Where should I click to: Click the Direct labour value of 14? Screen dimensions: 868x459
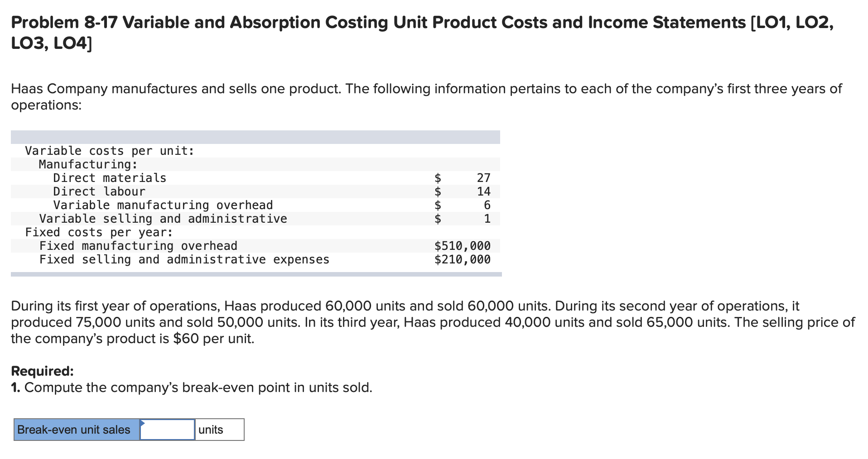tap(484, 192)
